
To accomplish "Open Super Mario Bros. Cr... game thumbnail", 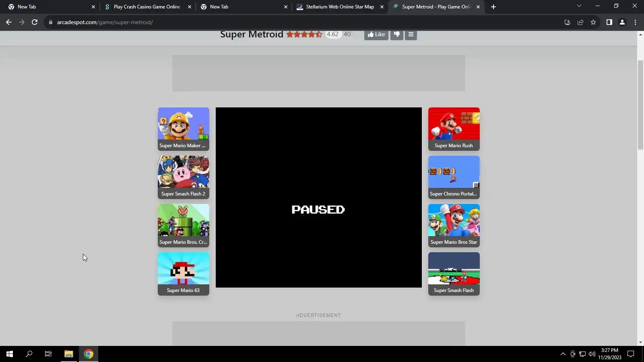I will 184,226.
